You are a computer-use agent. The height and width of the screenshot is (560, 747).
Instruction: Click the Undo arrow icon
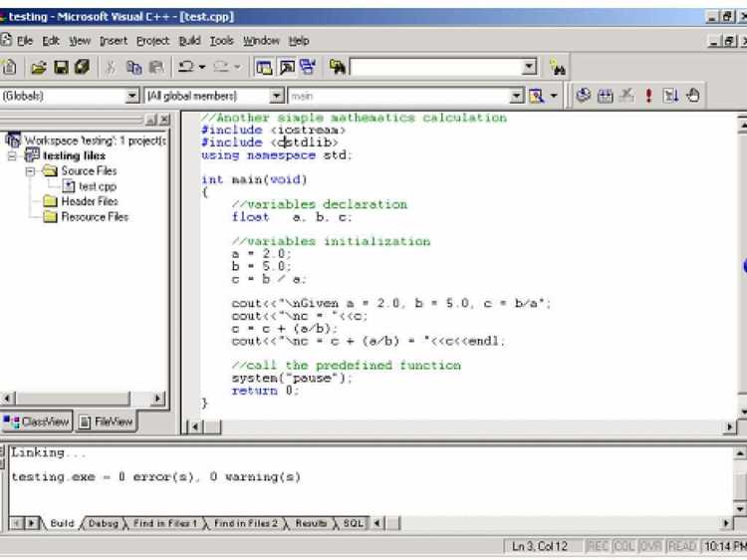coord(185,67)
